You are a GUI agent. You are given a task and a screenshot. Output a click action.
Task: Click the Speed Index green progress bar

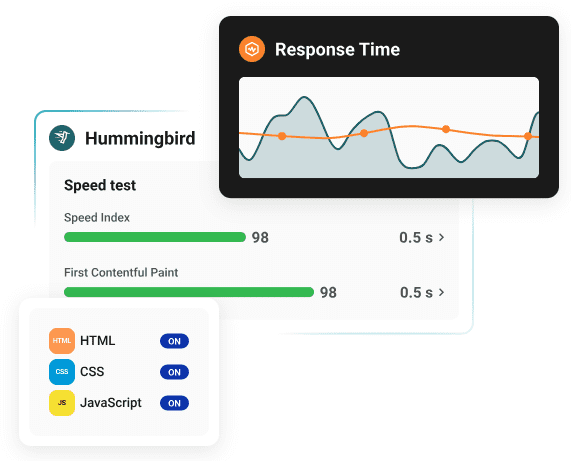click(x=155, y=237)
